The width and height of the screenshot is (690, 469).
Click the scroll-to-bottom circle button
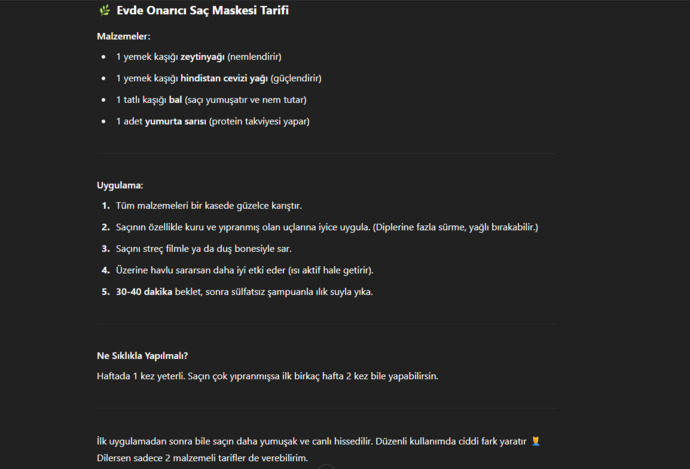pyautogui.click(x=326, y=466)
